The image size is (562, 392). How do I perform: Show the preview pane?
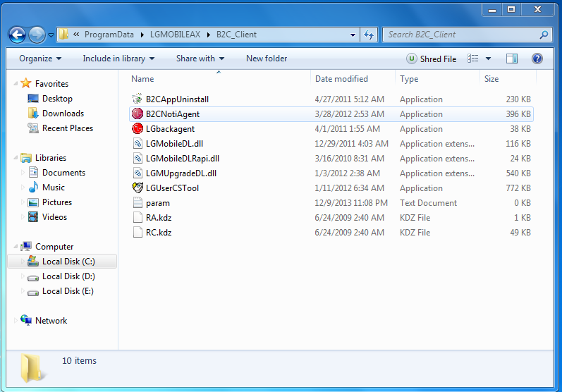(x=512, y=59)
